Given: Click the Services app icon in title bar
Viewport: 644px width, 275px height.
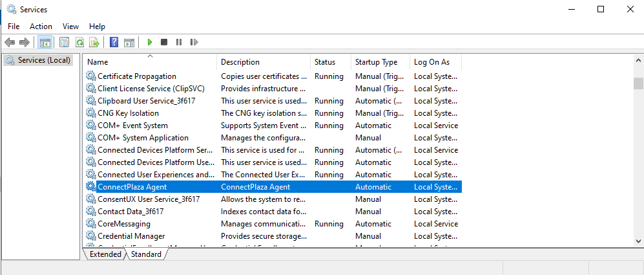Looking at the screenshot, I should point(12,9).
